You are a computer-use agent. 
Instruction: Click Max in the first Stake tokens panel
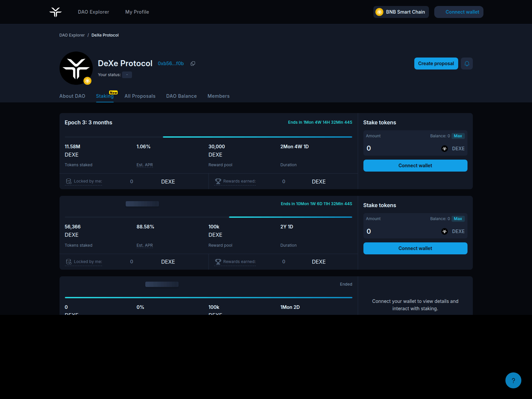[x=458, y=136]
